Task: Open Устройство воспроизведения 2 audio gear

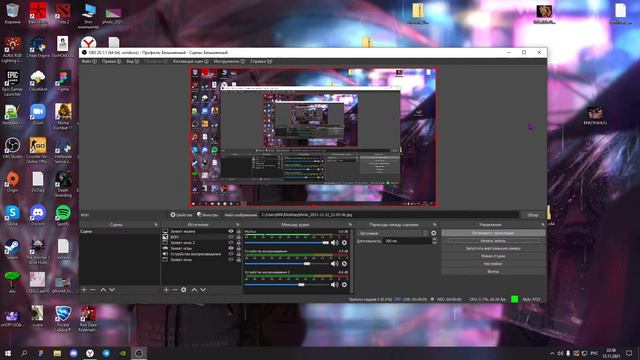Action: (x=344, y=284)
